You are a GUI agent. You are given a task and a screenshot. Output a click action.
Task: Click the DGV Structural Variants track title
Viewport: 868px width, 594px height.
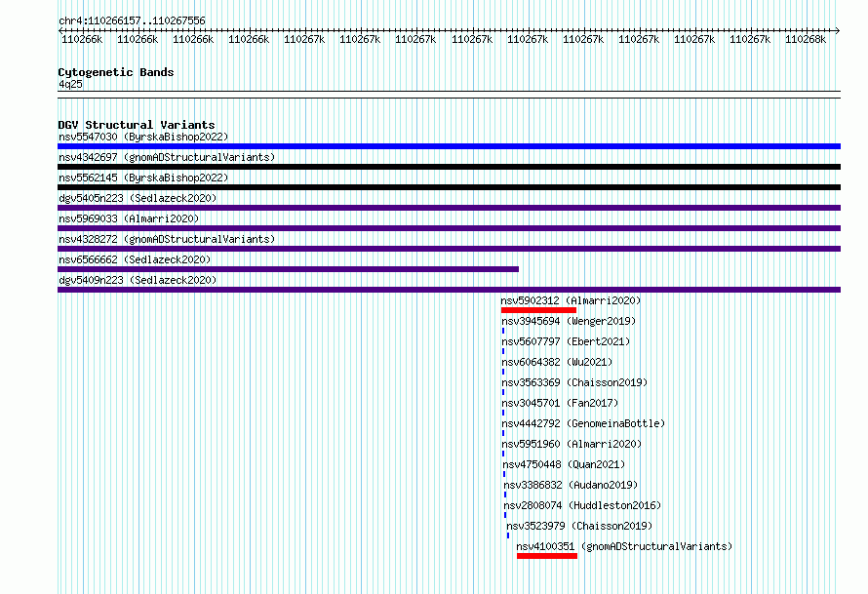pos(137,125)
